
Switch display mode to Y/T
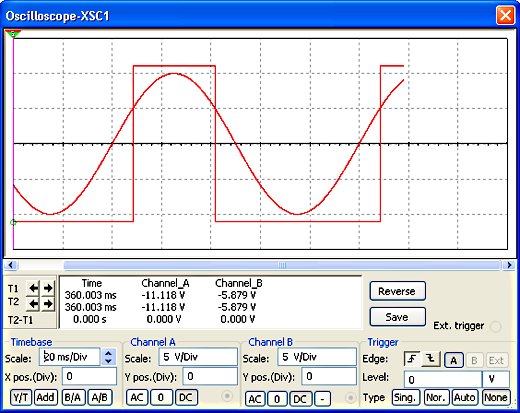[21, 398]
